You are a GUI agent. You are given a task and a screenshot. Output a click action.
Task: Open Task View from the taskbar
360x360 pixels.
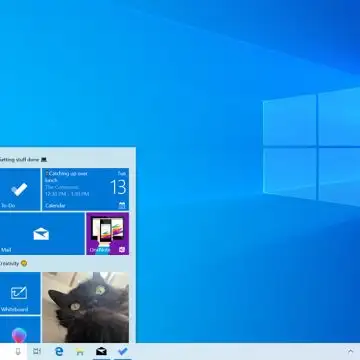click(x=37, y=351)
